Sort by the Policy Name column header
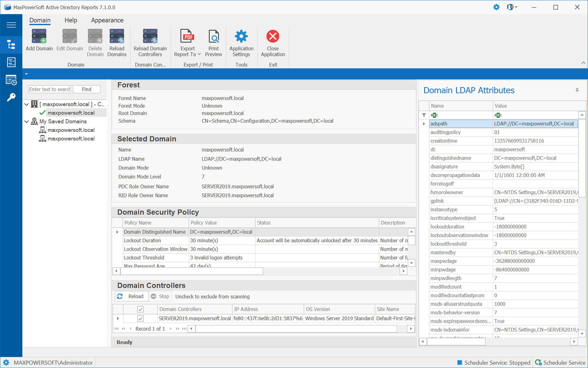The height and width of the screenshot is (368, 588). click(x=156, y=223)
